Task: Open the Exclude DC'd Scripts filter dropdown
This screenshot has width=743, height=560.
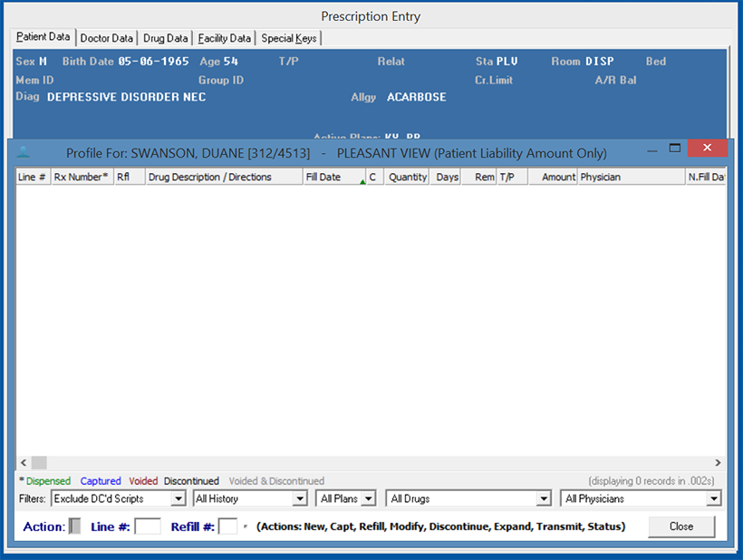Action: tap(178, 498)
